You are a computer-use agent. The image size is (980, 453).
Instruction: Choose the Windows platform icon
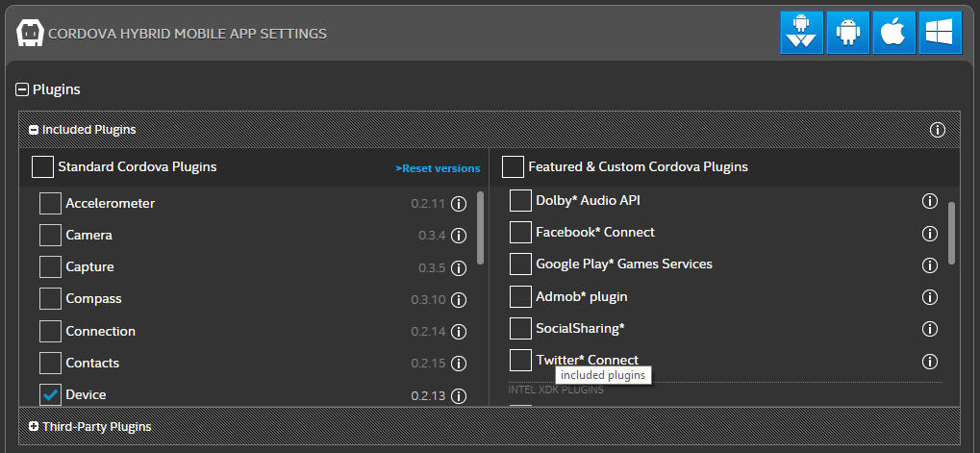click(940, 33)
